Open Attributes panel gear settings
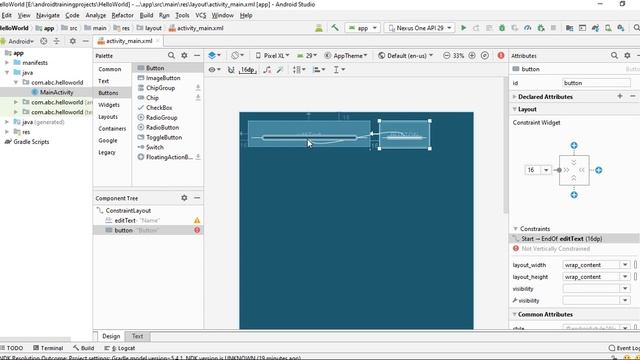This screenshot has width=640, height=360. pos(627,56)
